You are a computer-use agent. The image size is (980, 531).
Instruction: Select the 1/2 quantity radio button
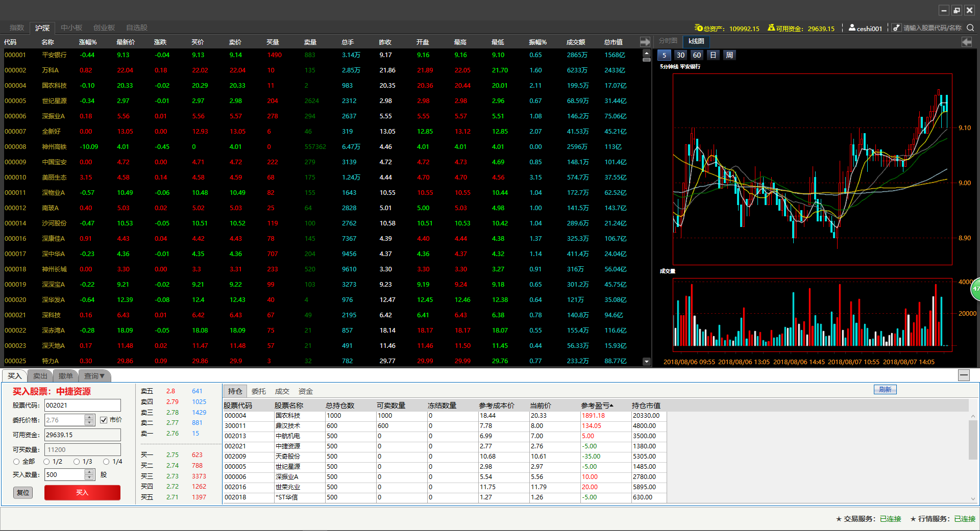46,462
